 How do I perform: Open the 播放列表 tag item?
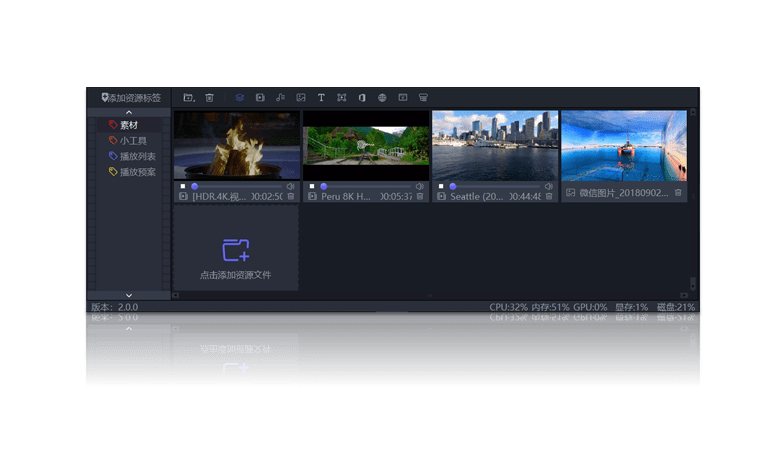[x=134, y=156]
